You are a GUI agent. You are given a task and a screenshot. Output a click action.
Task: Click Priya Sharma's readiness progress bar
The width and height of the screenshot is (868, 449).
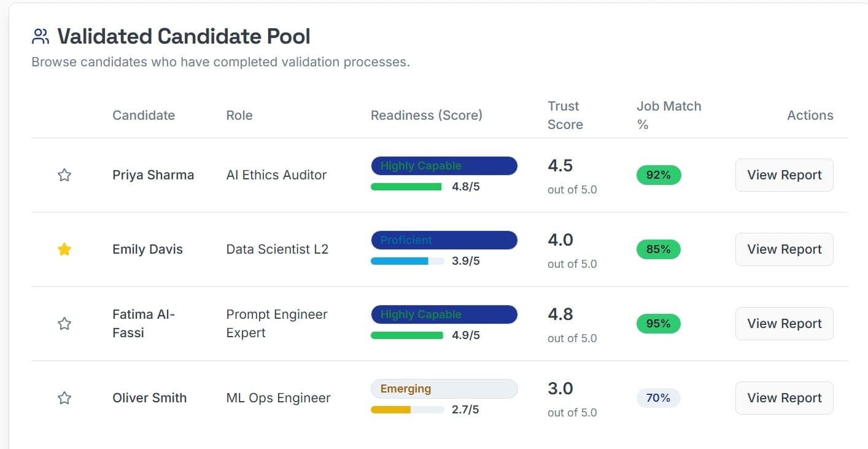coord(406,186)
